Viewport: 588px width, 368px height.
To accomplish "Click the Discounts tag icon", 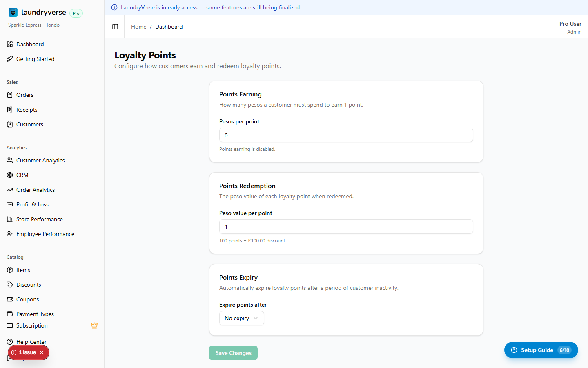I will pos(10,285).
